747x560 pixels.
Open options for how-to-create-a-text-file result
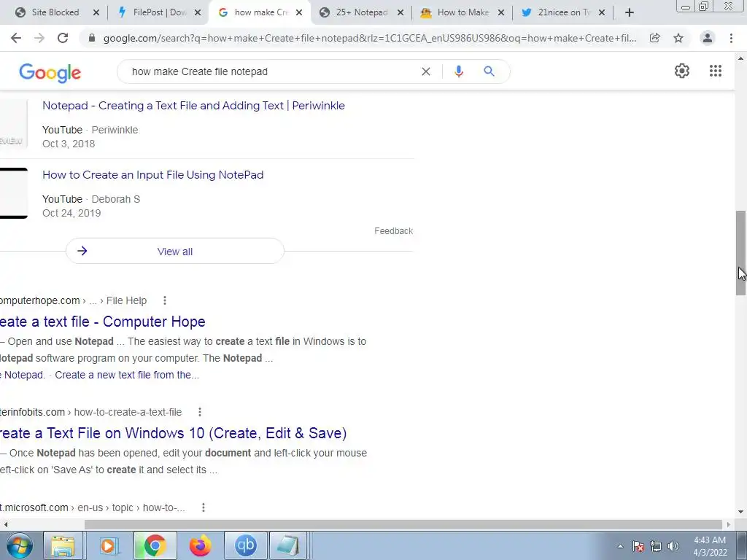tap(200, 412)
